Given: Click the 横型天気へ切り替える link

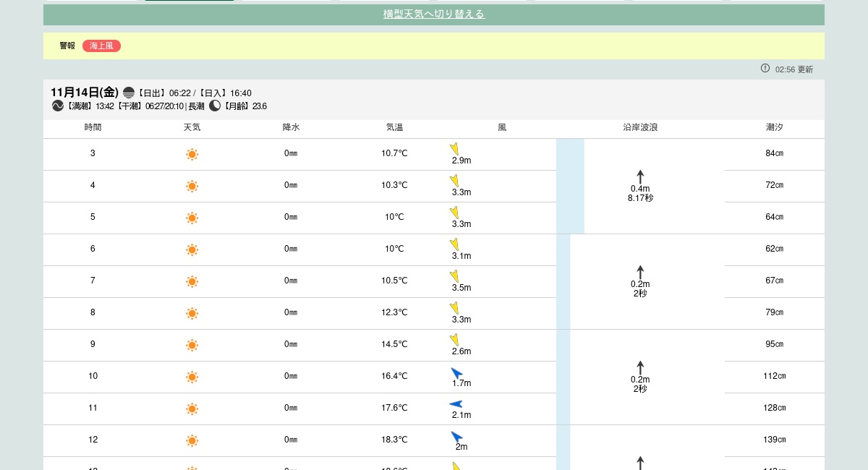Looking at the screenshot, I should [434, 14].
